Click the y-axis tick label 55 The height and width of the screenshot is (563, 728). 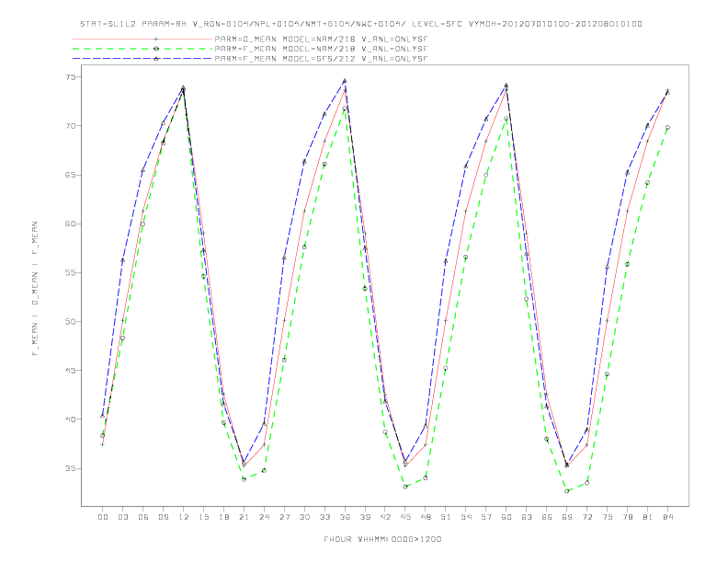pyautogui.click(x=70, y=272)
